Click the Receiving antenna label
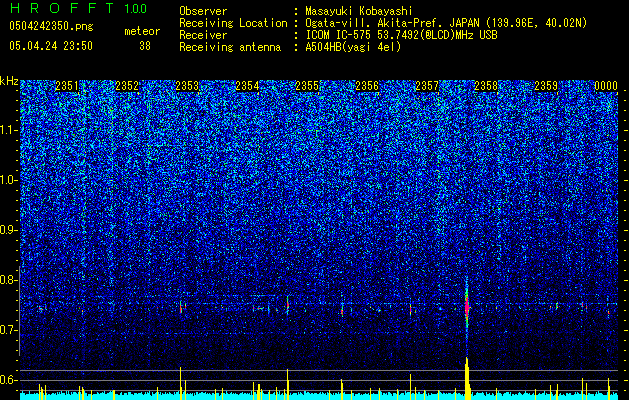 (230, 47)
